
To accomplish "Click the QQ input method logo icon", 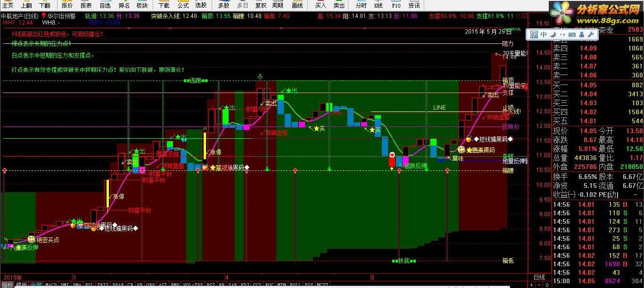I will pyautogui.click(x=534, y=34).
